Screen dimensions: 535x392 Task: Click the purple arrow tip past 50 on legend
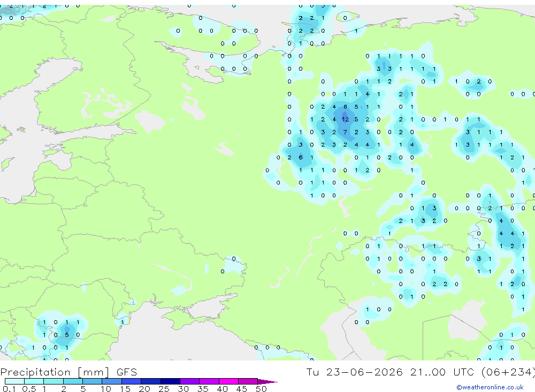point(267,381)
